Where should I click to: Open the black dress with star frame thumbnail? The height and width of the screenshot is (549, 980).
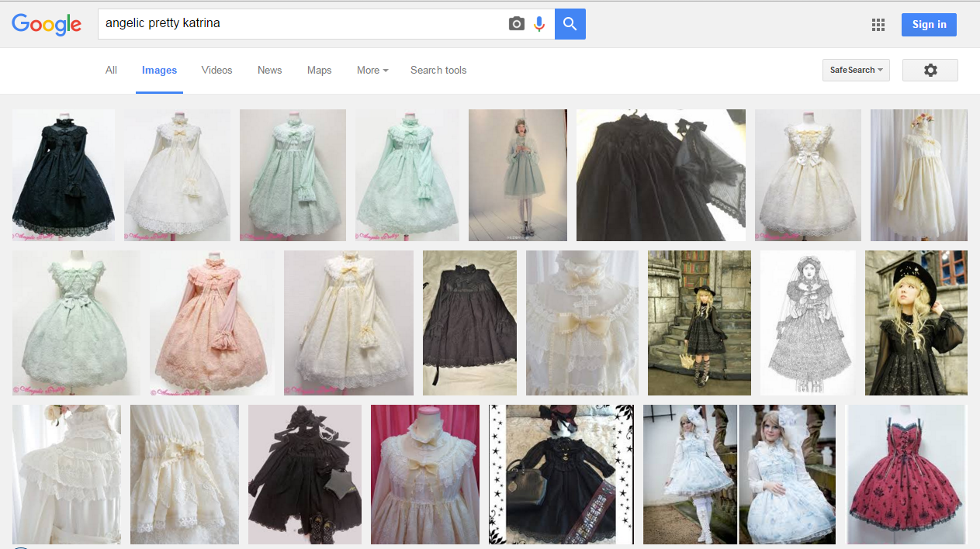[561, 475]
